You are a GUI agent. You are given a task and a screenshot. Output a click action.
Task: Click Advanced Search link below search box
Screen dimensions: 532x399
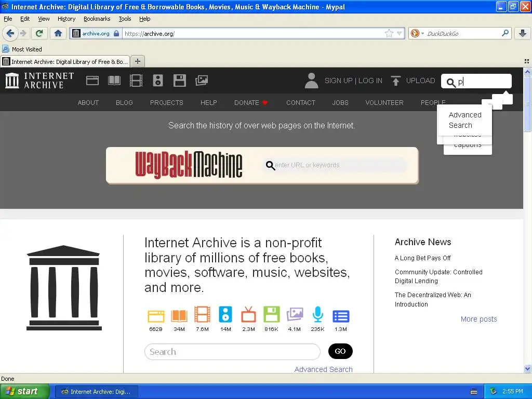point(323,369)
